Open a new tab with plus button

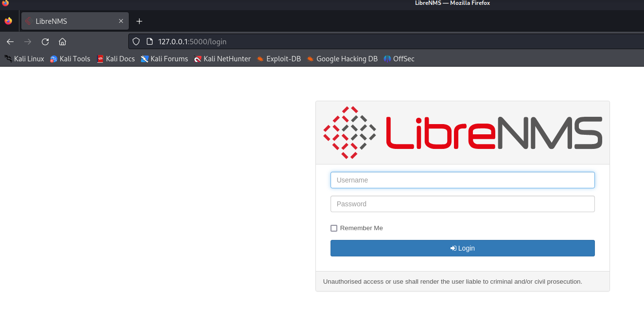pyautogui.click(x=139, y=21)
